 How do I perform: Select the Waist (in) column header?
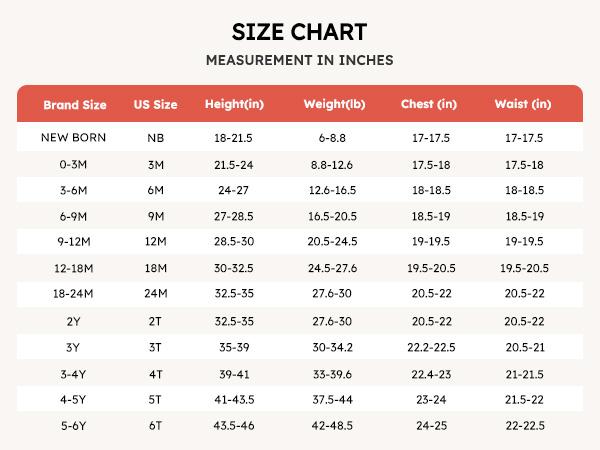pos(523,104)
